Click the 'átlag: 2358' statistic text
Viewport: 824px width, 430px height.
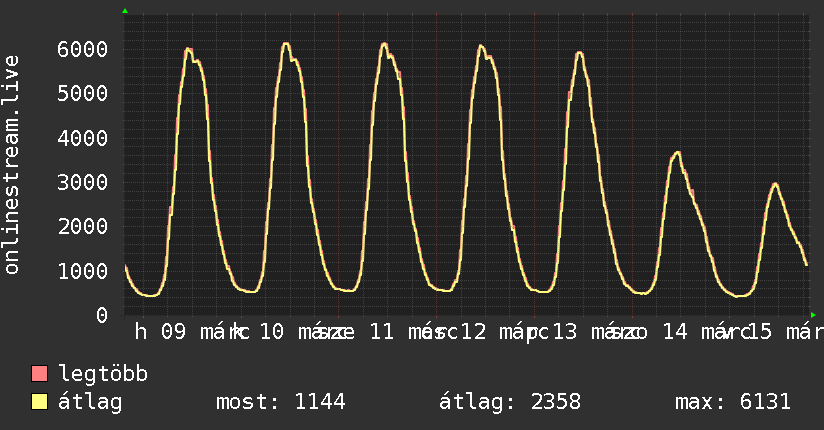(510, 402)
